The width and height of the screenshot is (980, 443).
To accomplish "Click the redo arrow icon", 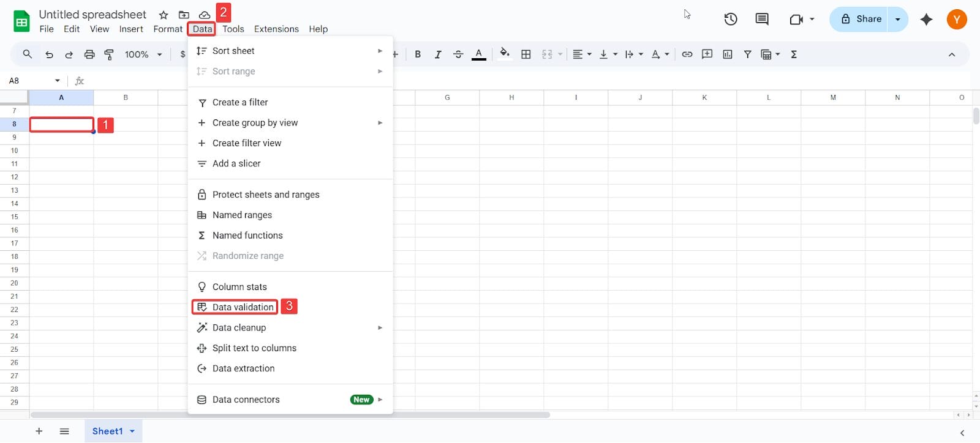I will coord(69,54).
